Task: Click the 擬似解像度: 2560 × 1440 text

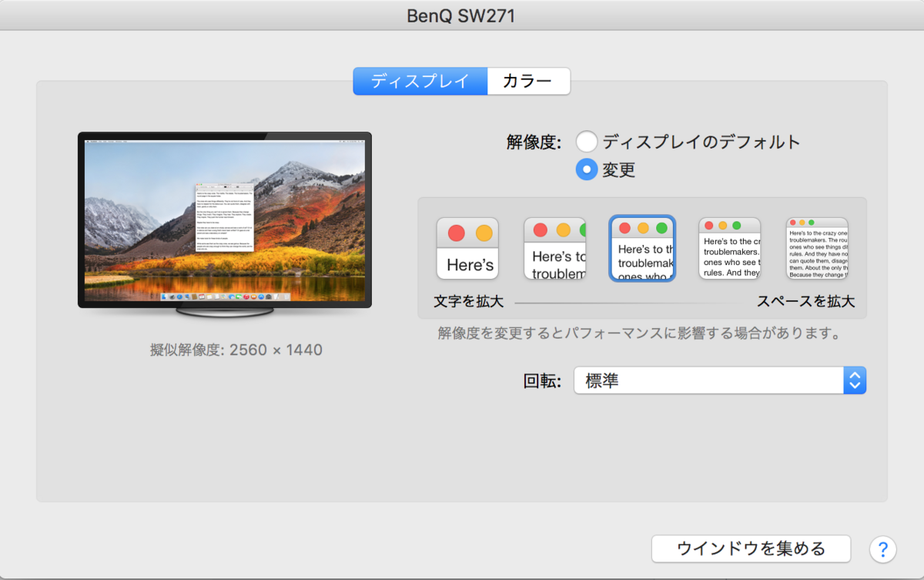Action: click(x=236, y=350)
